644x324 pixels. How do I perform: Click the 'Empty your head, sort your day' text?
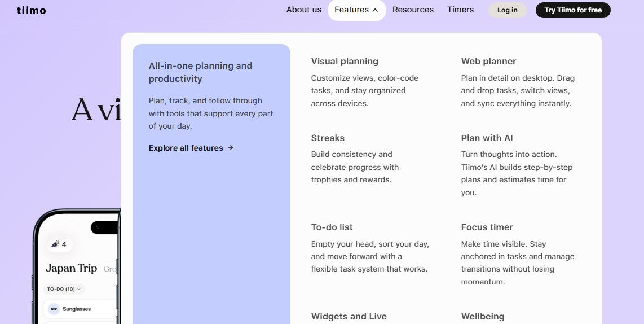point(370,256)
